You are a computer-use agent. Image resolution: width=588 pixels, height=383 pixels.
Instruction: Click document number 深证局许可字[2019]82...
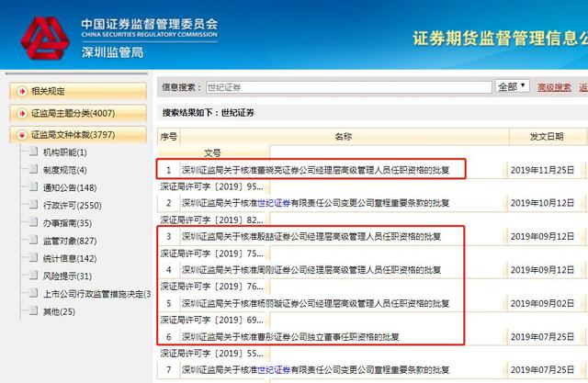[212, 220]
